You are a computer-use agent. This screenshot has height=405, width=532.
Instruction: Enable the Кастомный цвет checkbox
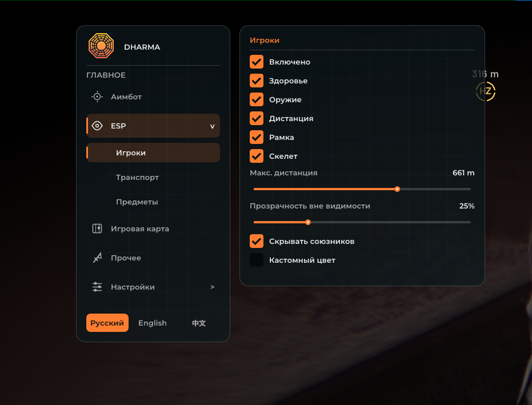tap(257, 260)
